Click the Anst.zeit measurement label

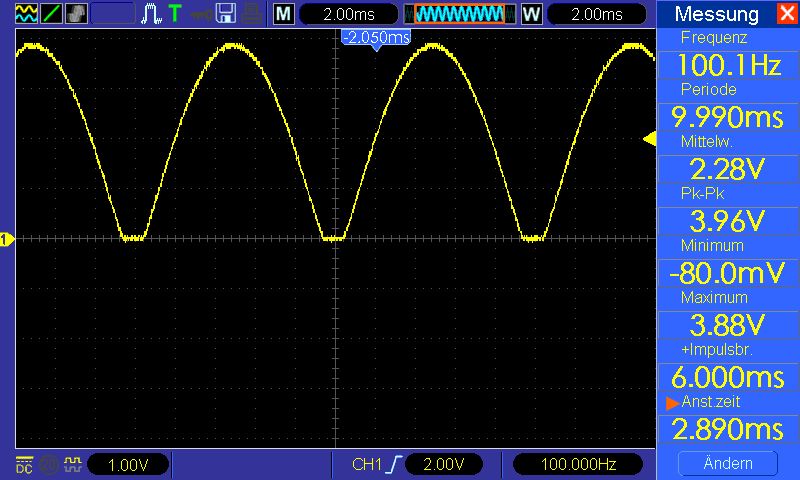point(711,402)
